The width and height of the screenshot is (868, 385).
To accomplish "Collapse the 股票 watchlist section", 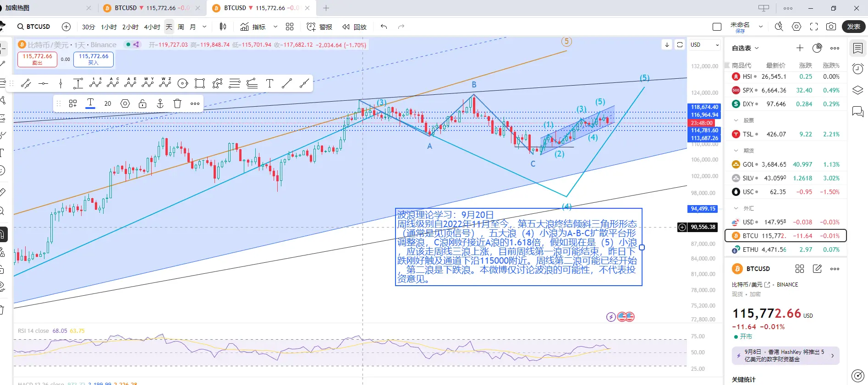I will click(x=736, y=120).
